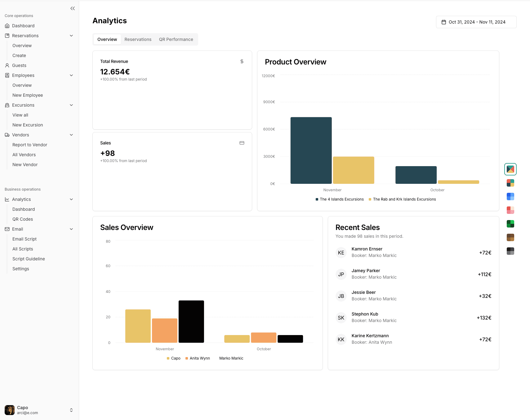
Task: Click the Email envelope icon in sidebar
Action: [7, 229]
